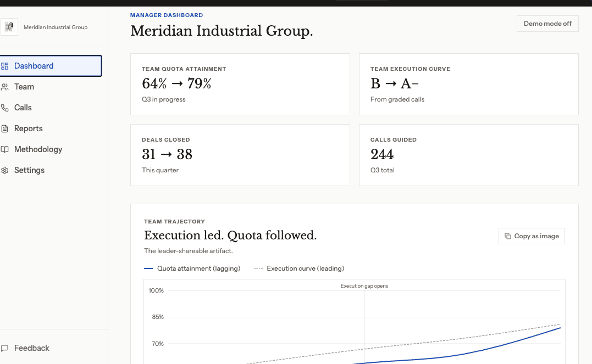Open Settings from the sidebar

click(x=51, y=170)
